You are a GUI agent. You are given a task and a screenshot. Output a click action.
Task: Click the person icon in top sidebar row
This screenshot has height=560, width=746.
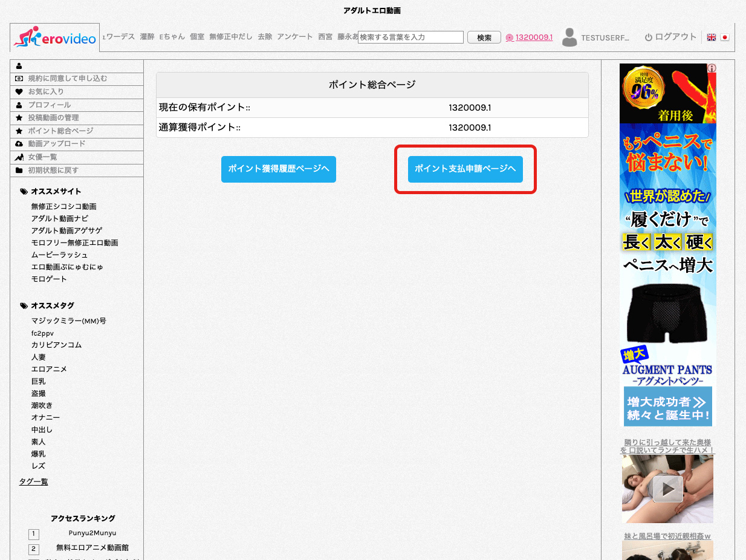[x=19, y=66]
